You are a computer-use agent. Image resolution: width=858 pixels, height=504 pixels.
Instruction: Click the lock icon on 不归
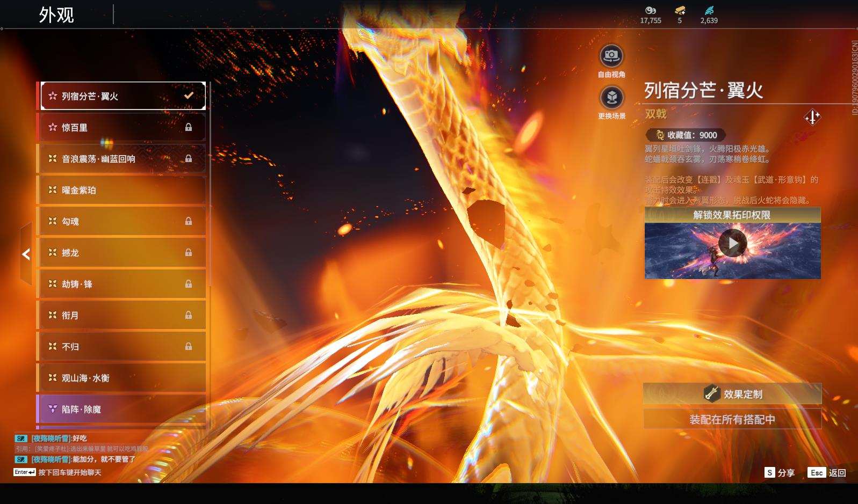[x=189, y=346]
